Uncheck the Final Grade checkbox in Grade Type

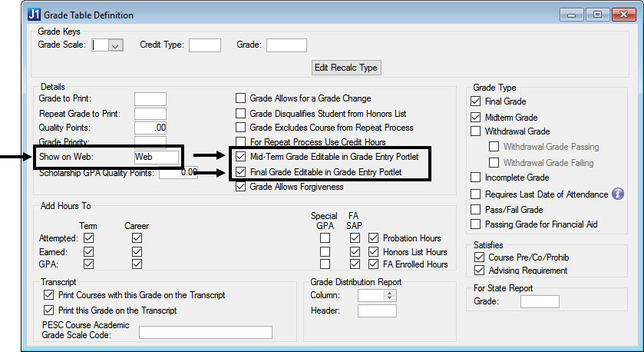click(x=475, y=101)
